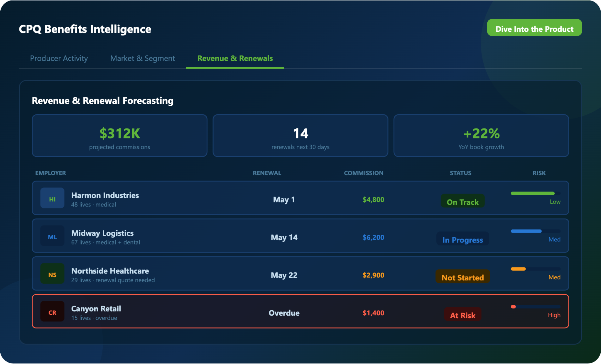This screenshot has width=601, height=364.
Task: Open the $312K projected commissions card
Action: 119,136
